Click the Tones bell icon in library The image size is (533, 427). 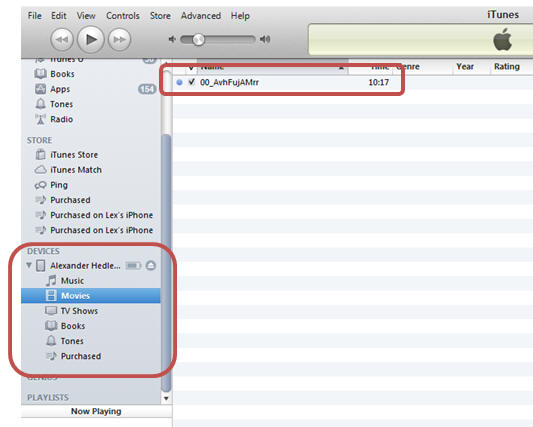pyautogui.click(x=40, y=104)
